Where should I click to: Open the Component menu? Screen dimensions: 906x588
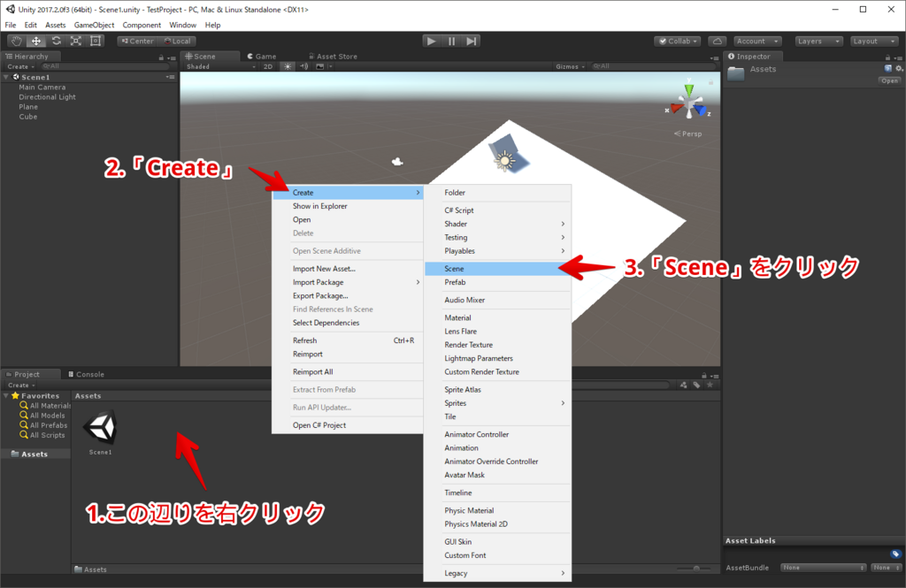(x=142, y=25)
